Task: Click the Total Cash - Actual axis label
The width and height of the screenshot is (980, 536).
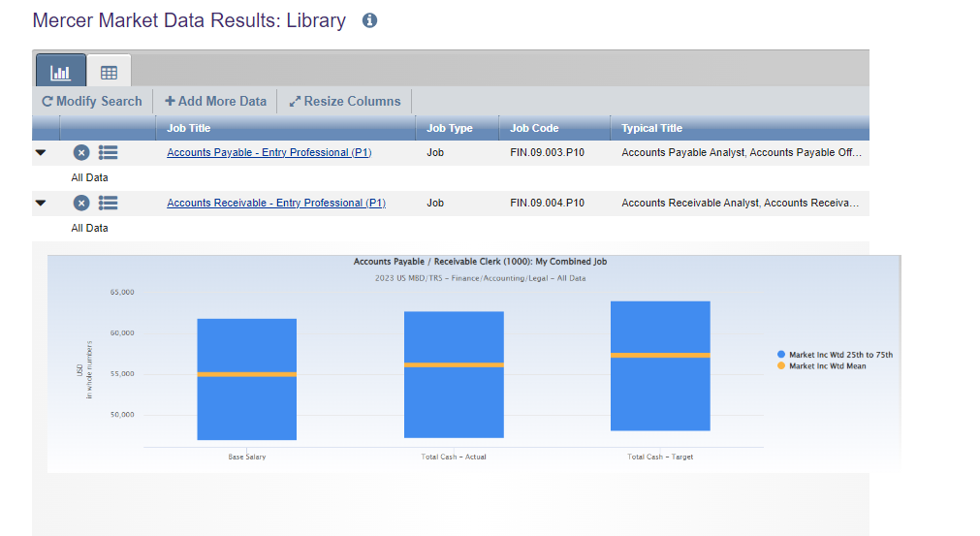Action: point(454,457)
